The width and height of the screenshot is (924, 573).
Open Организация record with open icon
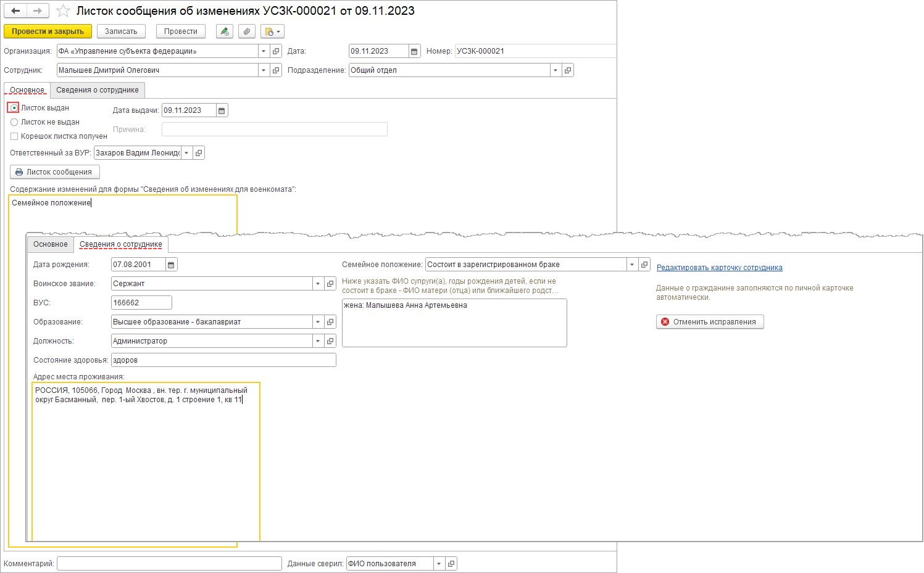click(276, 51)
